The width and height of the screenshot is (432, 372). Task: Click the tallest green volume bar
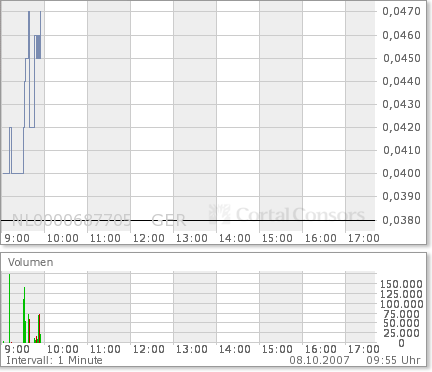pyautogui.click(x=9, y=308)
